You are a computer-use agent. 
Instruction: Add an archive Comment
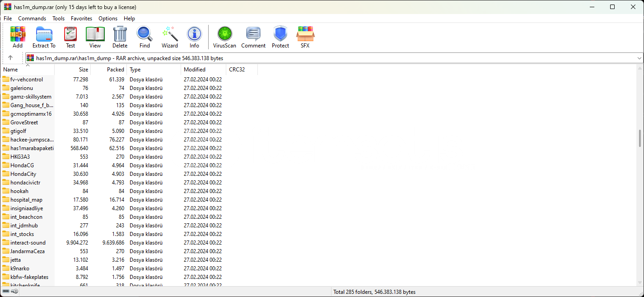[253, 36]
